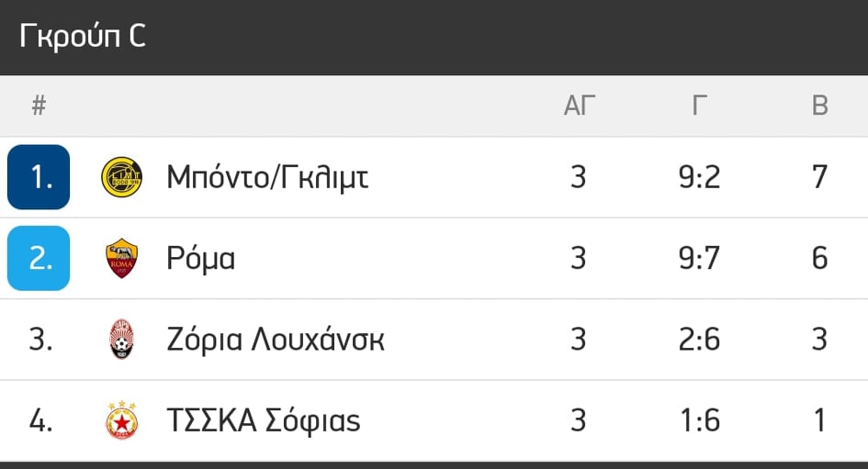Viewport: 868px width, 469px height.
Task: Select the light blue rank 2 badge
Action: [39, 258]
